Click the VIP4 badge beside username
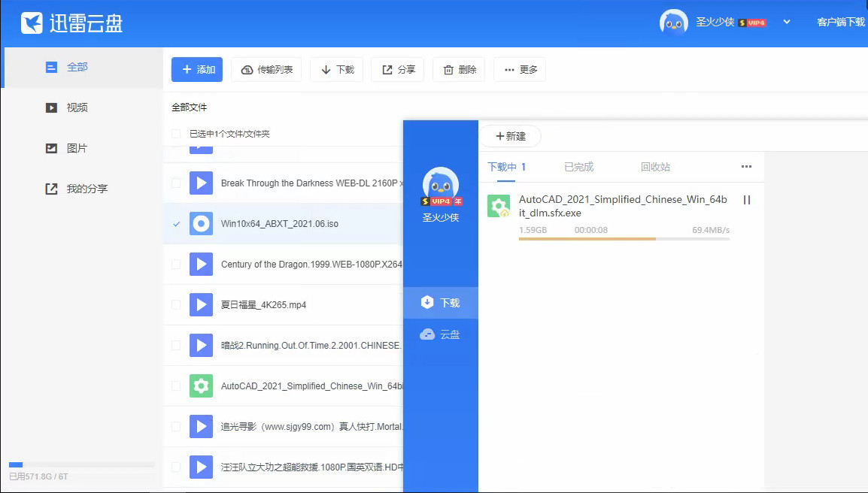The image size is (868, 493). 752,23
